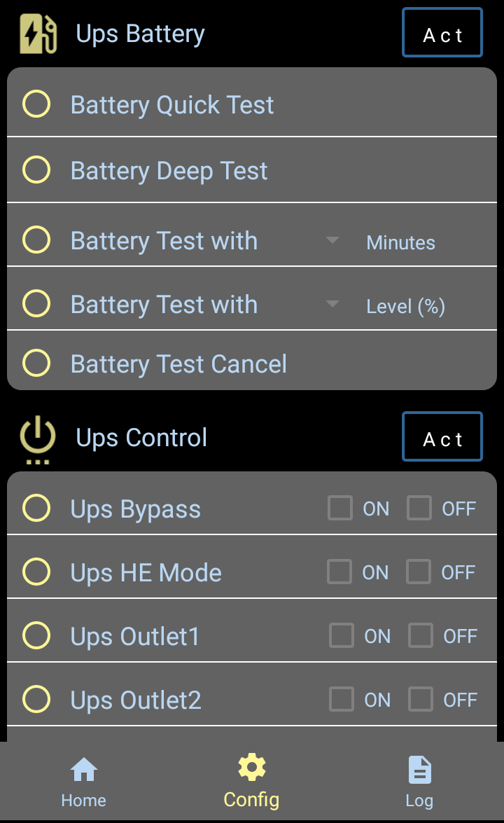
Task: Tap the Ups Battery charging icon
Action: click(38, 34)
